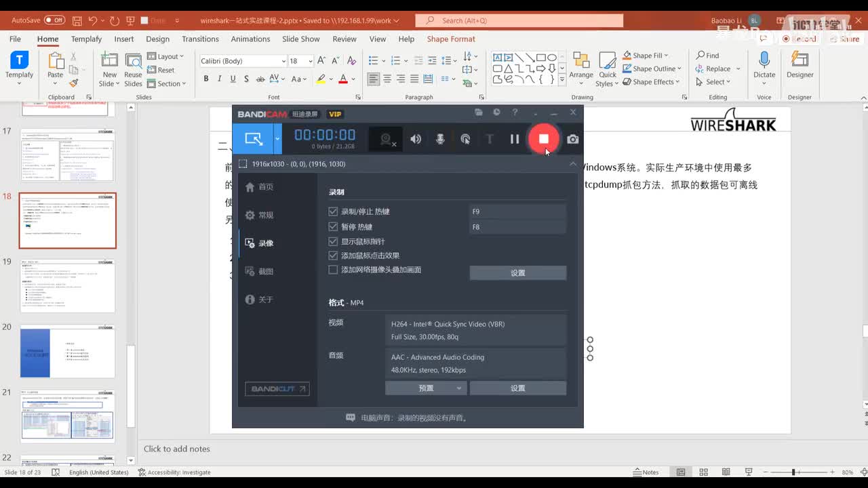Toggle the AutoSave switch
Viewport: 868px width, 488px height.
[54, 20]
